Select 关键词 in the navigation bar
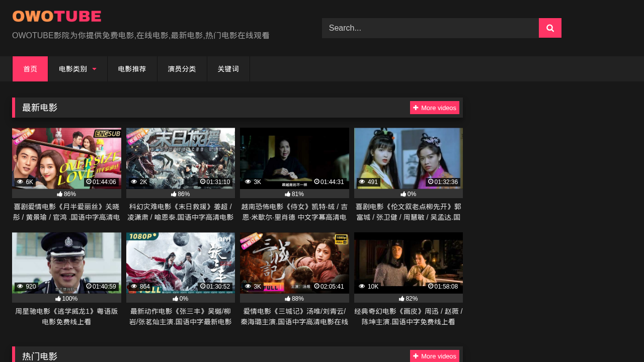644x362 pixels. click(228, 69)
